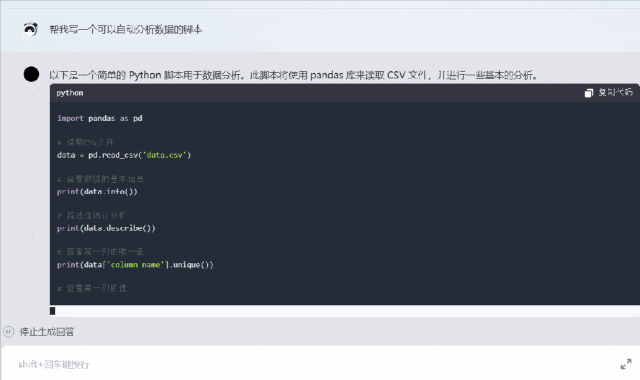Click the print(data.info()) code line

pyautogui.click(x=97, y=191)
